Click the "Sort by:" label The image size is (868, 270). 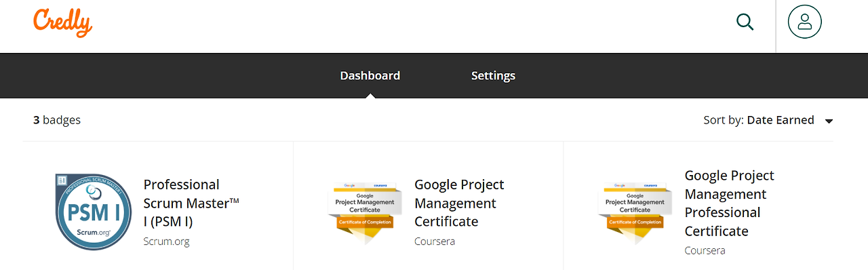click(724, 120)
